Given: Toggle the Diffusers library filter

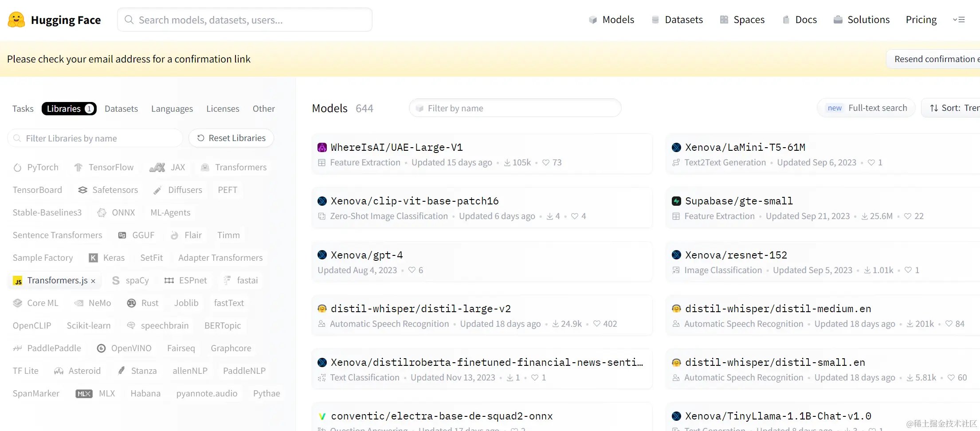Looking at the screenshot, I should [177, 190].
